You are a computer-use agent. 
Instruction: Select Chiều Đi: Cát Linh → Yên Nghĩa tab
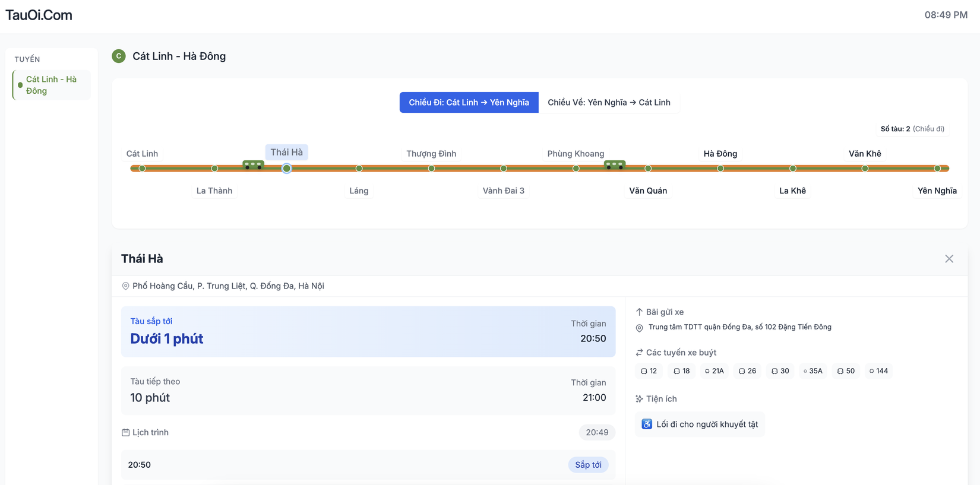(469, 103)
